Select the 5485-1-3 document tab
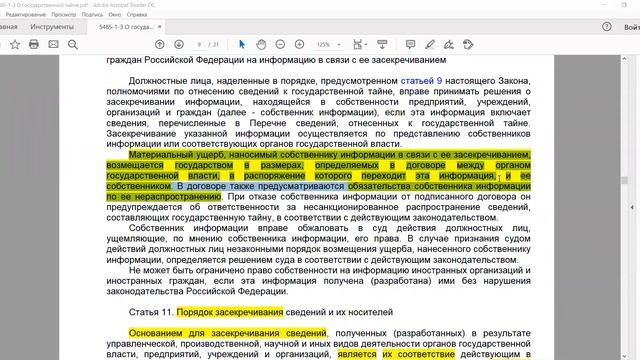Viewport: 640px width, 360px height. point(126,27)
